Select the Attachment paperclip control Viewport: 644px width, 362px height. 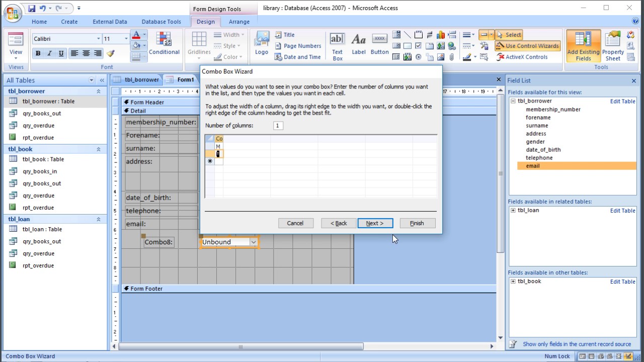[452, 57]
